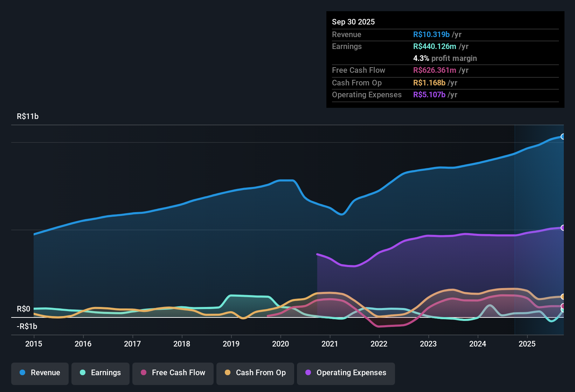
Task: Select the 2021 label on the x-axis
Action: point(330,344)
